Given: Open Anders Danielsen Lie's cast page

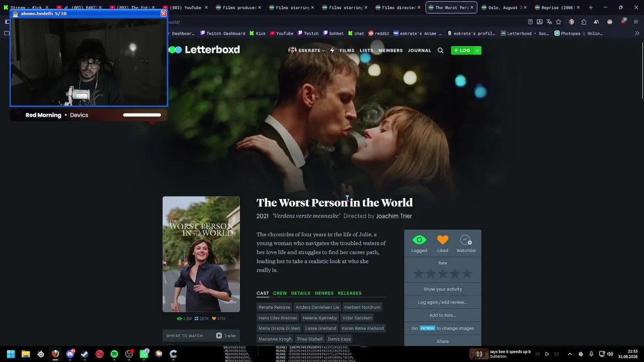Looking at the screenshot, I should click(317, 307).
